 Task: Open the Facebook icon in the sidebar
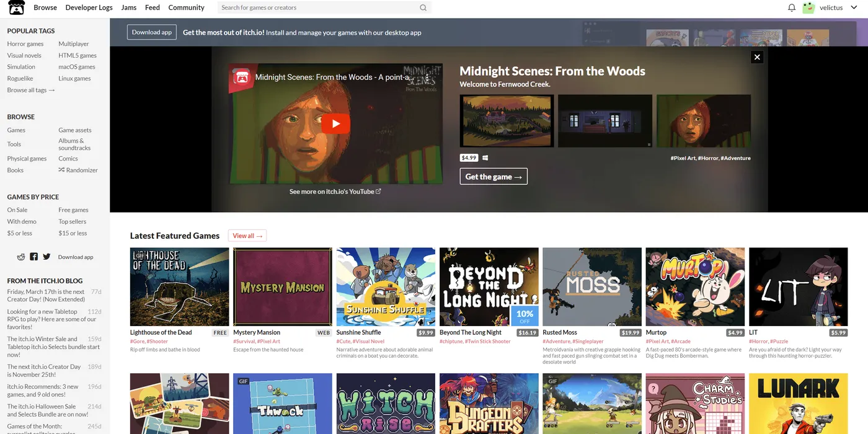tap(33, 257)
